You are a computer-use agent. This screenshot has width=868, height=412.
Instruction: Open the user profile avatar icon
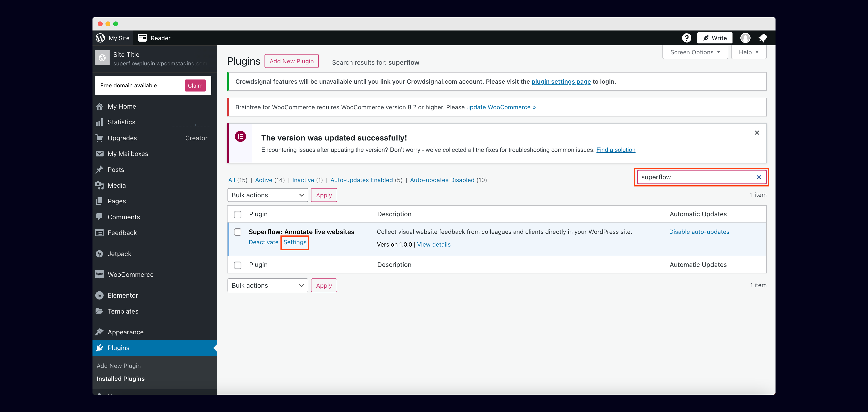click(745, 38)
